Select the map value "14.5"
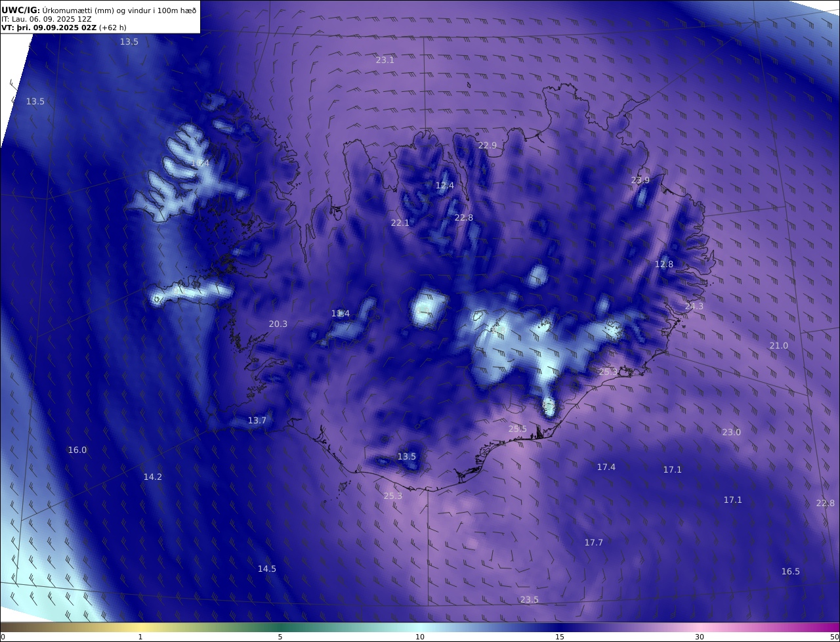 267,568
